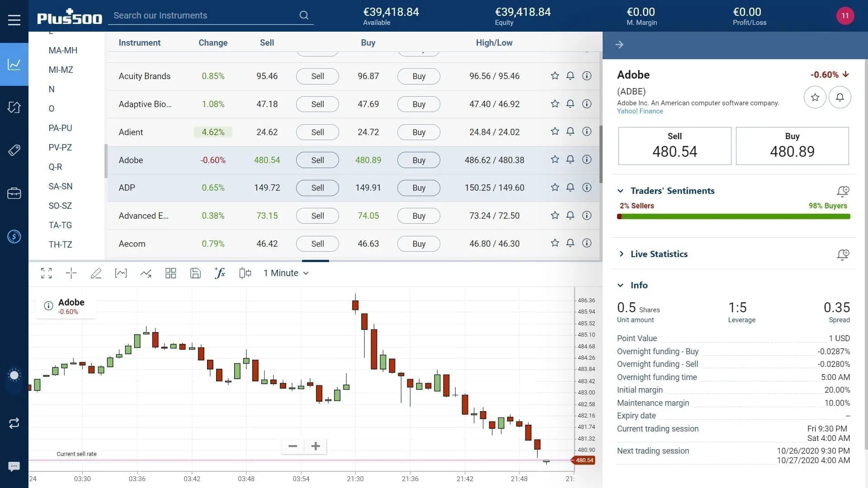868x488 pixels.
Task: Click the 480.54 current sell rate marker
Action: tap(584, 460)
